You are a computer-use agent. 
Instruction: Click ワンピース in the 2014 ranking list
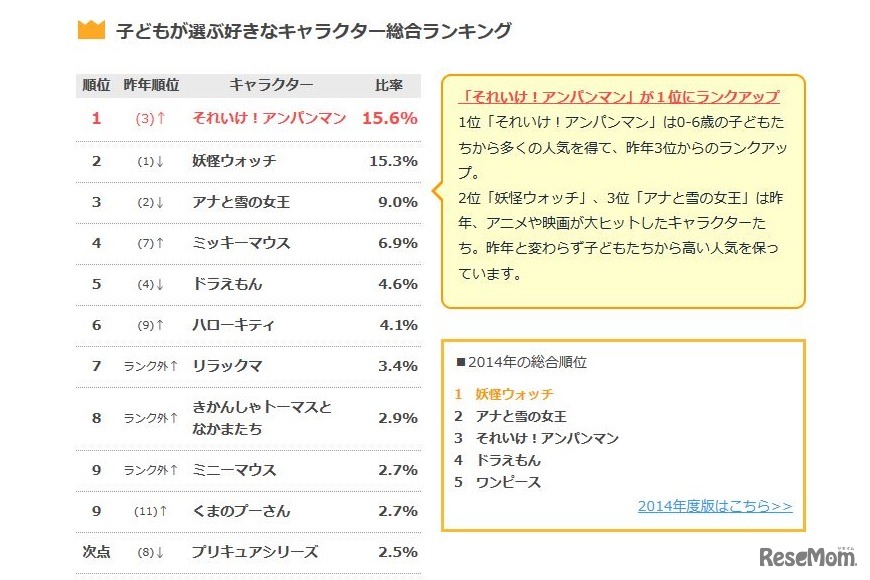coord(508,482)
